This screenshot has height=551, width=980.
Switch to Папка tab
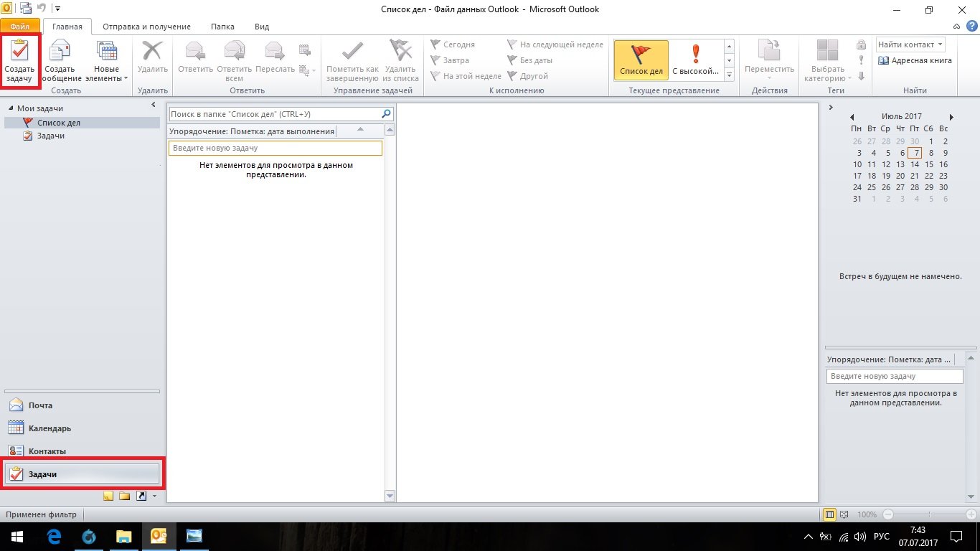(222, 27)
